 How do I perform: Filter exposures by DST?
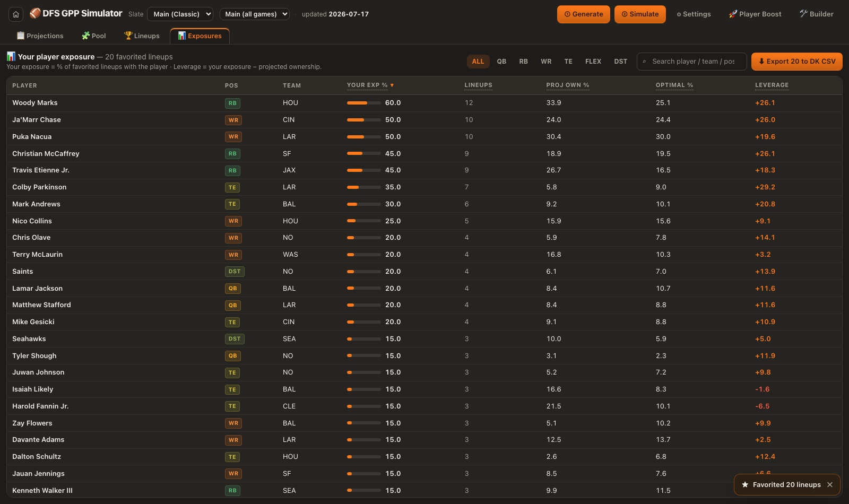tap(621, 62)
